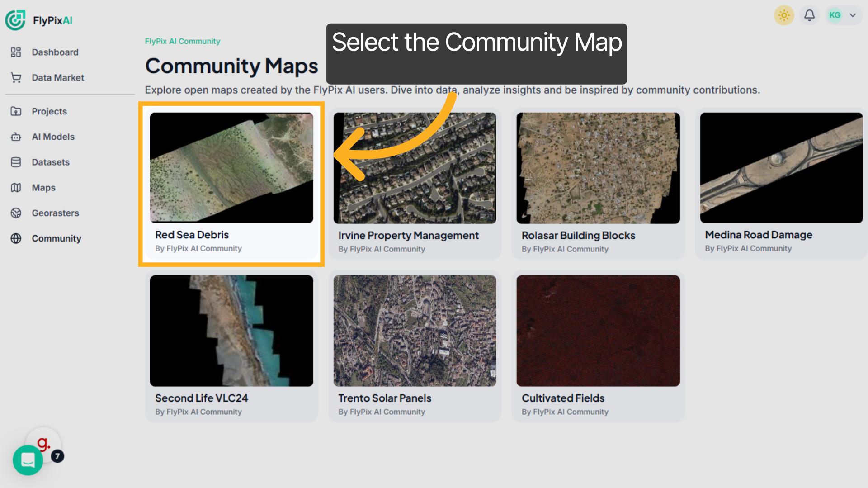Click the 7 notification badge
Screen dimensions: 868x488
(x=57, y=456)
